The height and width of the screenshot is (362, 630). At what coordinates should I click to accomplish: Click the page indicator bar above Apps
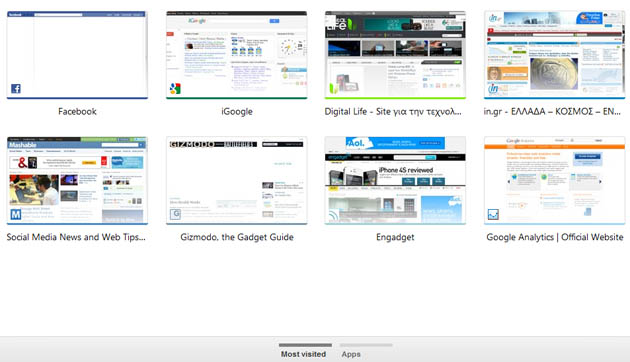coord(366,345)
